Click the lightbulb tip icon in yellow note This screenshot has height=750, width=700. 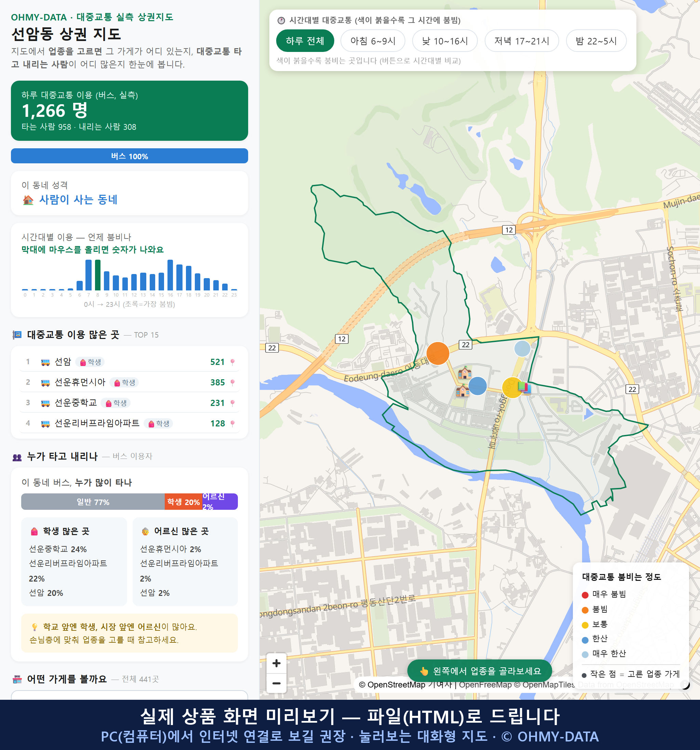coord(34,627)
